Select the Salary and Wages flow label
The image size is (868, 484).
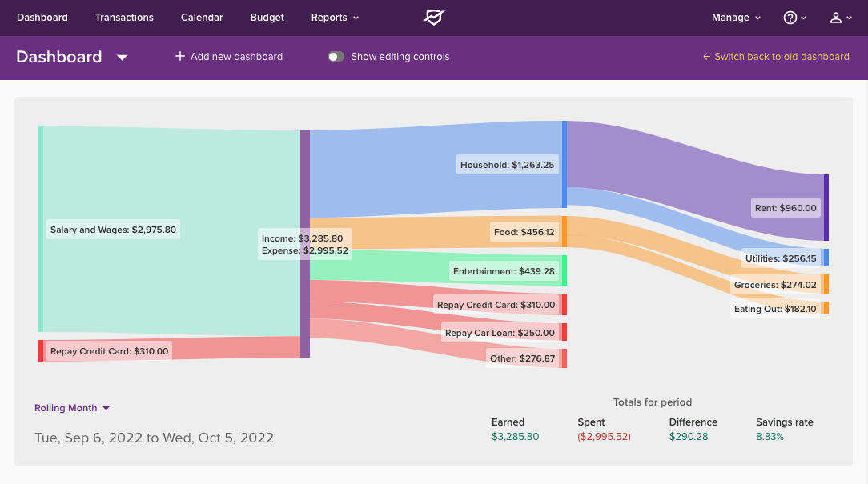click(113, 230)
